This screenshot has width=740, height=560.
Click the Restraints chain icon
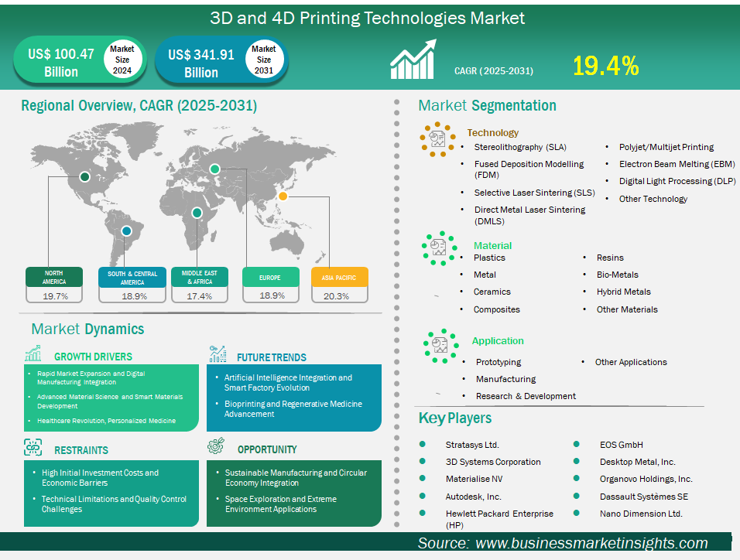click(33, 448)
